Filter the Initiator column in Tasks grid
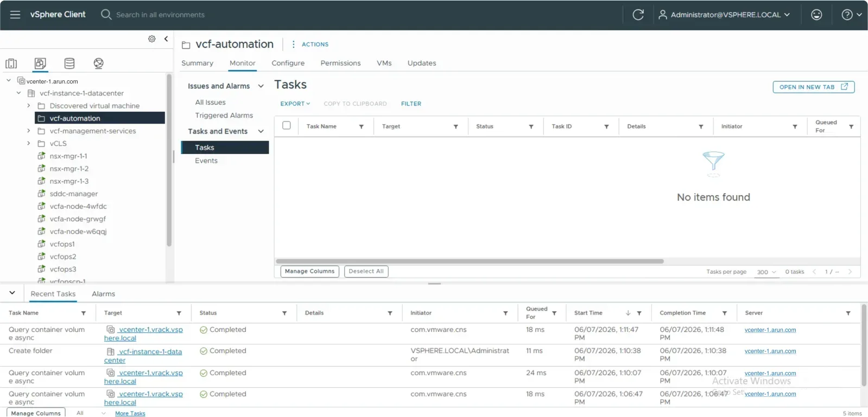This screenshot has width=868, height=417. click(795, 126)
